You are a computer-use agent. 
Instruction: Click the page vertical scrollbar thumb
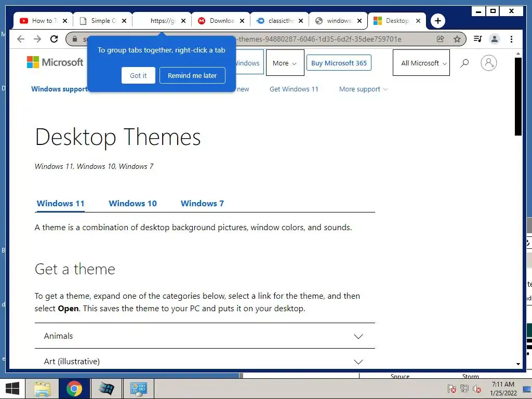[518, 97]
